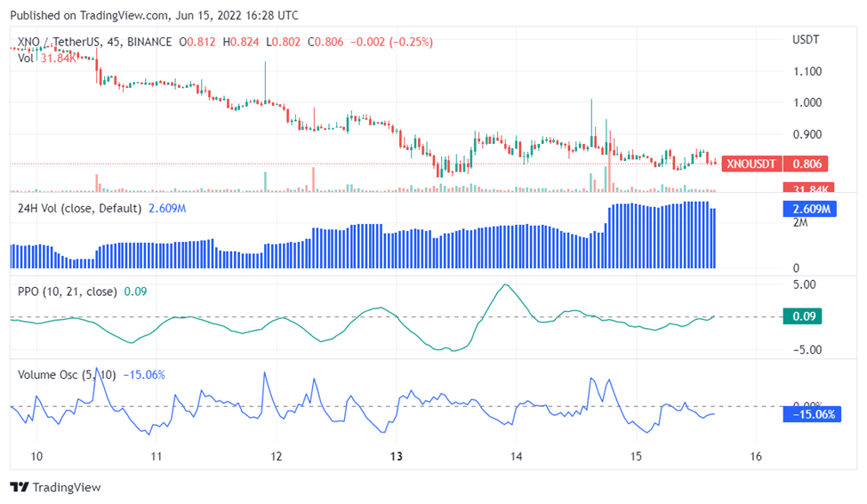Viewport: 867px width, 504px height.
Task: Click the 1.100 price axis label
Action: click(x=806, y=71)
